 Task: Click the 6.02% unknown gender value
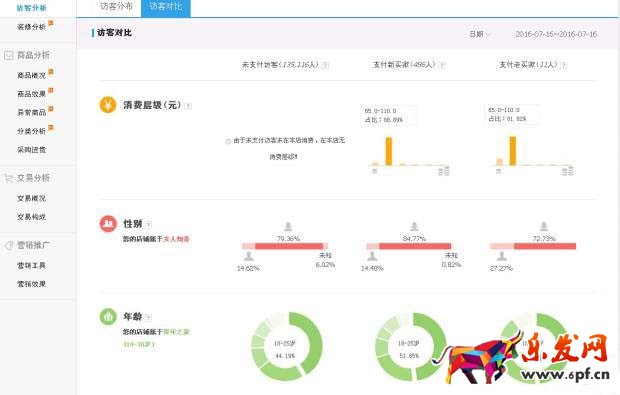[x=325, y=265]
